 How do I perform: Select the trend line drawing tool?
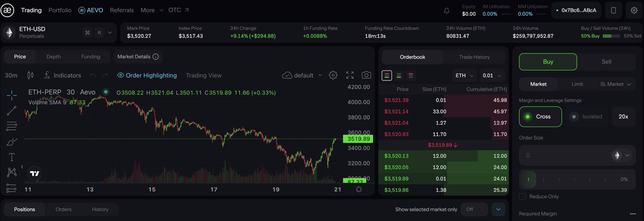point(12,111)
